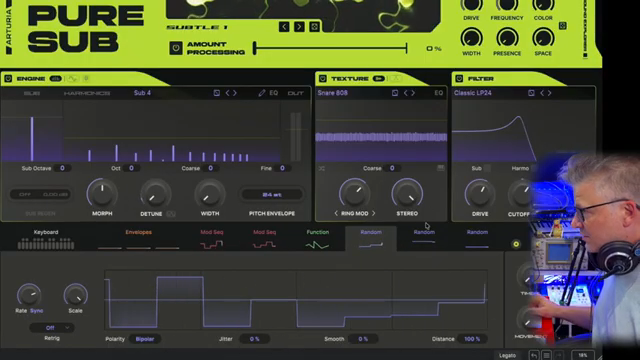This screenshot has height=360, width=640.
Task: Click the right arrow beside Ring Mod
Action: [373, 213]
